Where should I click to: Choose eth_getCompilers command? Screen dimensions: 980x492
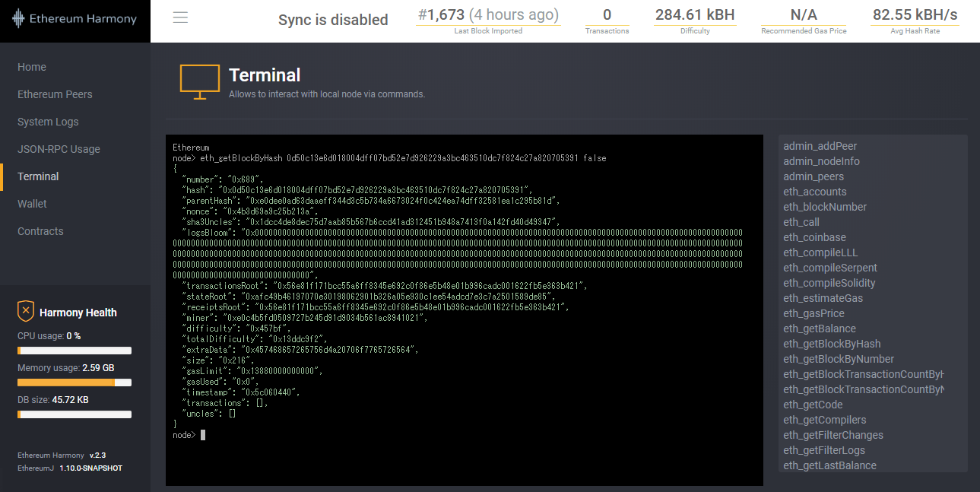click(824, 420)
